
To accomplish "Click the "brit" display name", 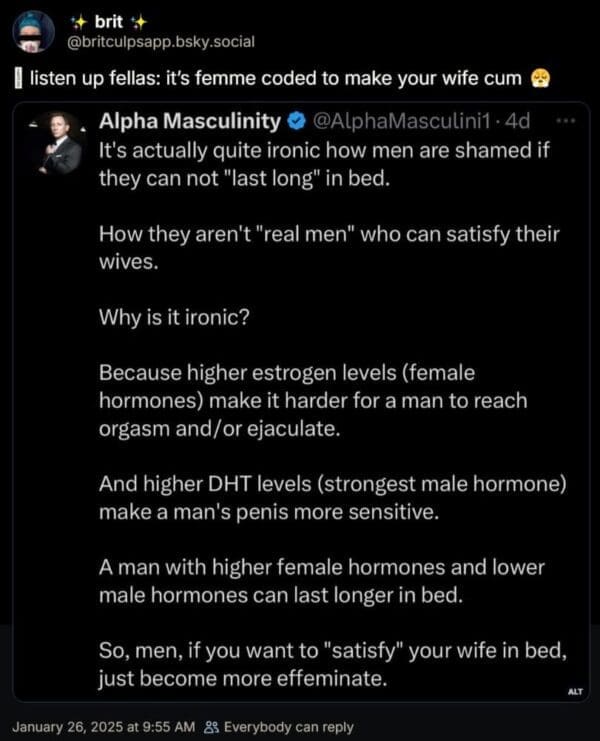I will (107, 21).
